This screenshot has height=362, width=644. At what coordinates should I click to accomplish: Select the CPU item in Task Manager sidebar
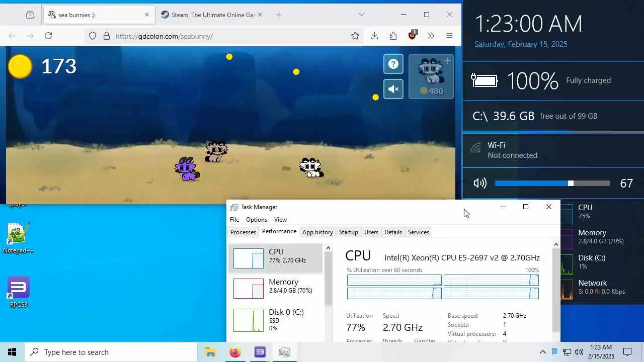pyautogui.click(x=276, y=258)
